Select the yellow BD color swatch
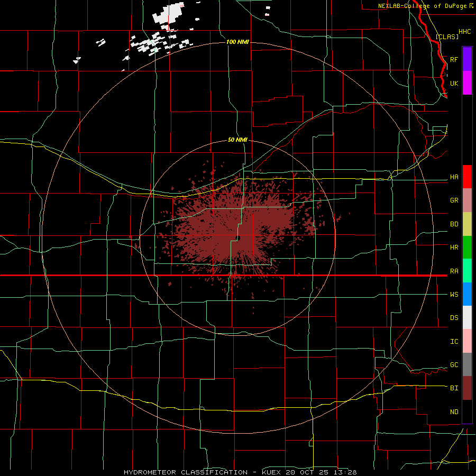Screen dimensions: 476x476 tap(467, 224)
